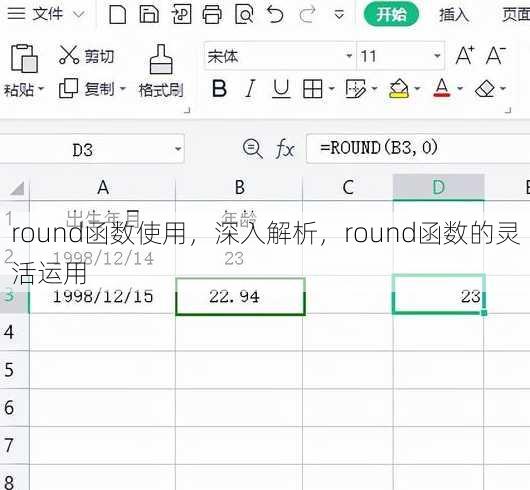Click the =ROUND(B3,0) formula bar
Screen dimensions: 530x490
click(418, 148)
